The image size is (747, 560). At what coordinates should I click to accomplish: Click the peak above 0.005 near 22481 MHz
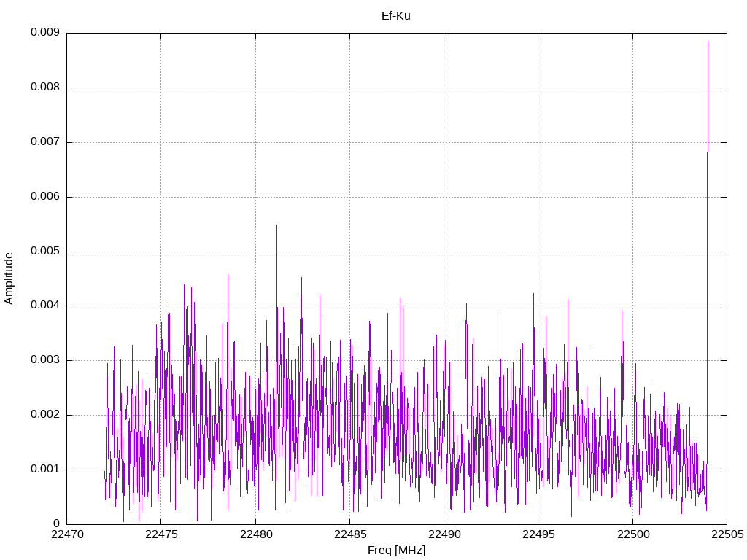[276, 248]
